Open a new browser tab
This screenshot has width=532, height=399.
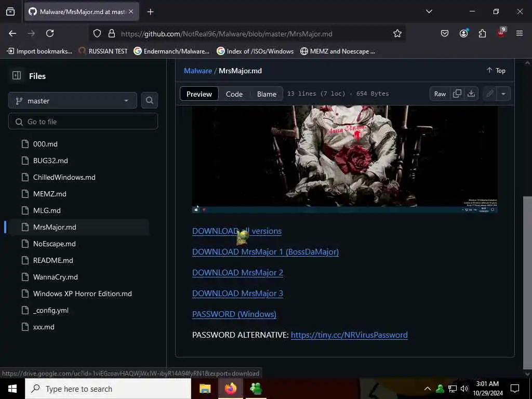point(150,12)
